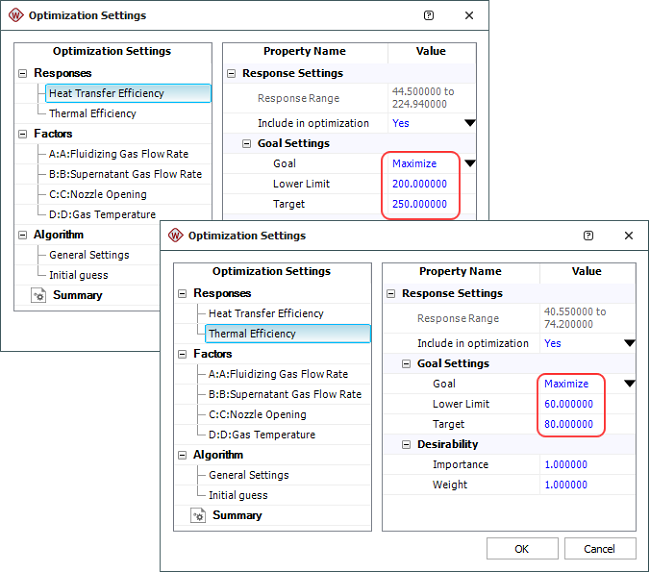650x572 pixels.
Task: Click the app logo icon in the front dialog title bar
Action: point(175,236)
